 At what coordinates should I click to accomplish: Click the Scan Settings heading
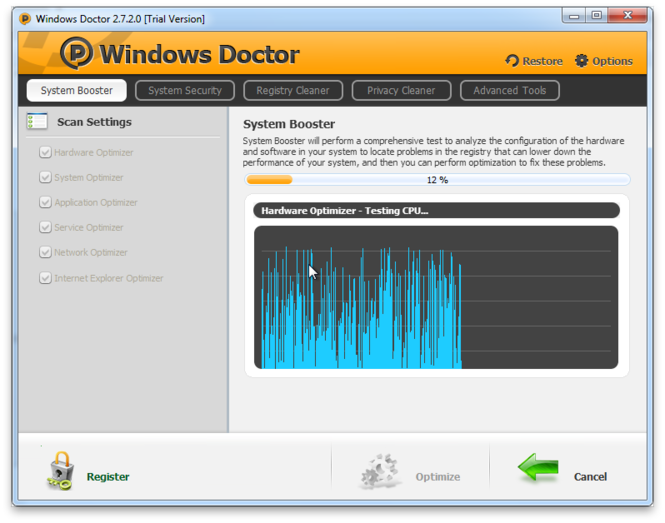tap(94, 122)
